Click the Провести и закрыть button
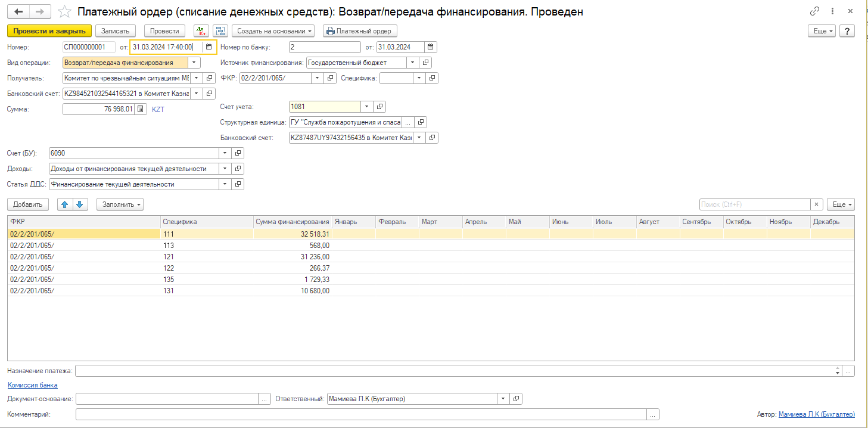 [49, 31]
